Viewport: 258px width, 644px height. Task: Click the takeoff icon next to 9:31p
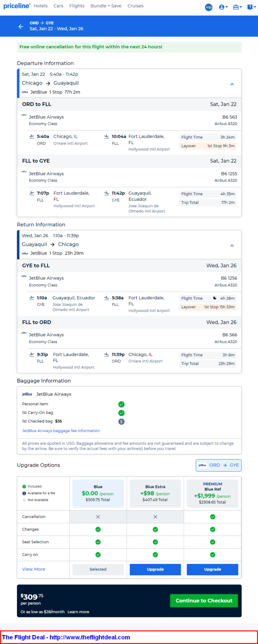coord(32,354)
